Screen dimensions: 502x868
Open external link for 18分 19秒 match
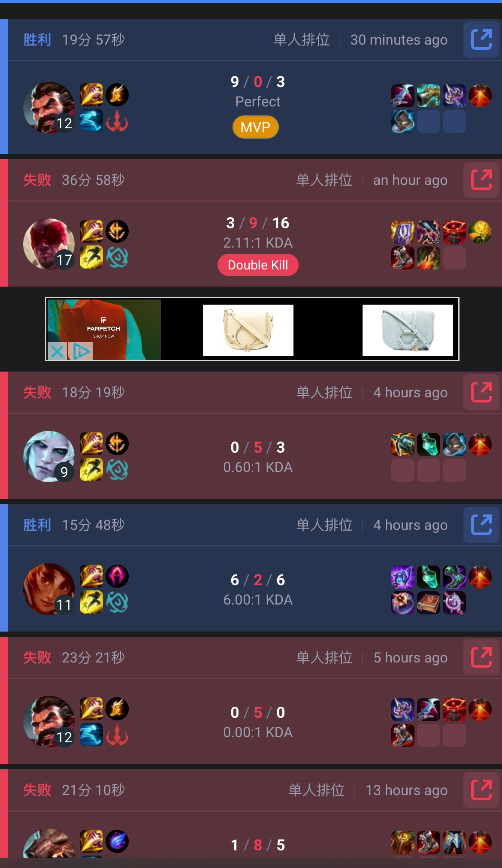click(x=481, y=392)
